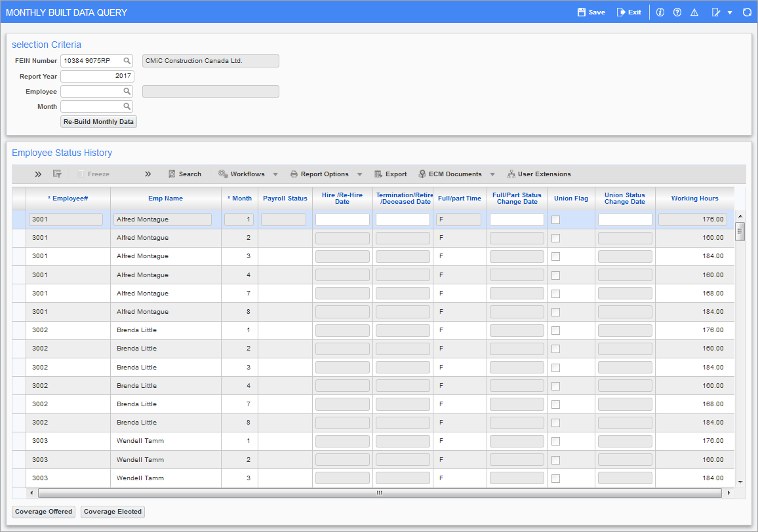Viewport: 758px width, 532px height.
Task: Click horizontal scrollbar right arrow
Action: (x=728, y=493)
